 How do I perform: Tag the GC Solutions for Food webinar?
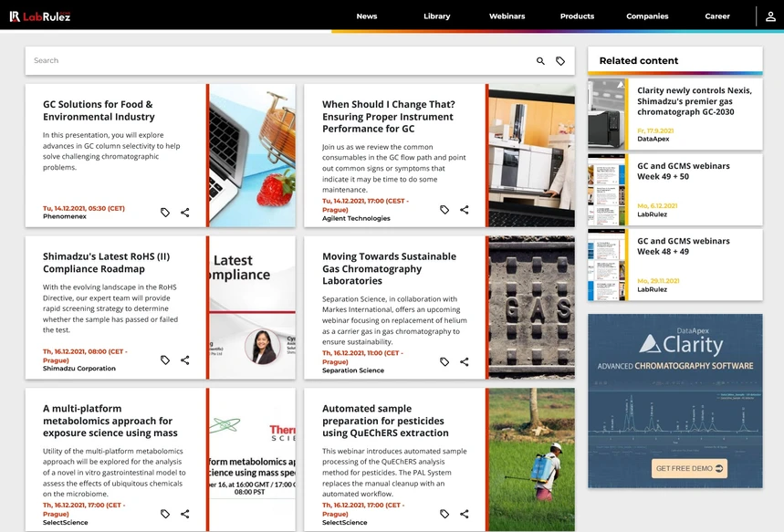(x=165, y=213)
